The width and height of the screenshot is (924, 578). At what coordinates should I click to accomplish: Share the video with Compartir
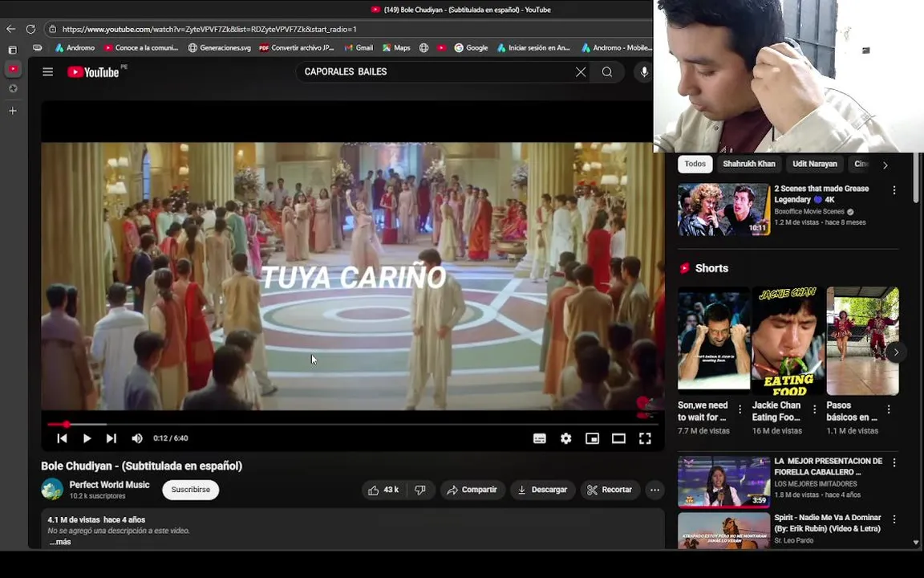472,490
